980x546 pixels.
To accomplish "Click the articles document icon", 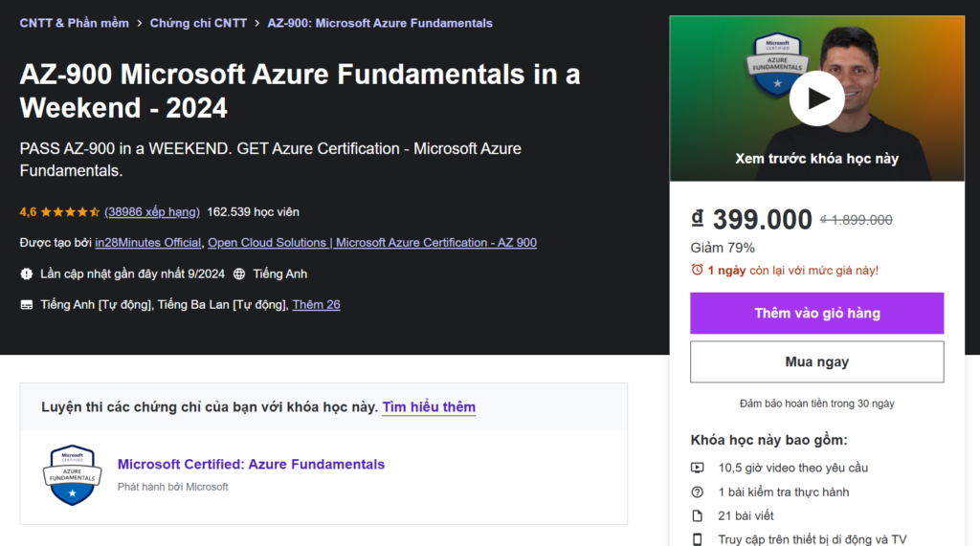I will click(697, 516).
